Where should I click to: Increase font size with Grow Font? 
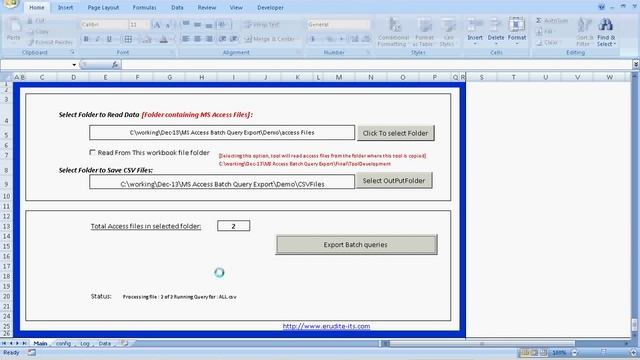click(x=157, y=25)
